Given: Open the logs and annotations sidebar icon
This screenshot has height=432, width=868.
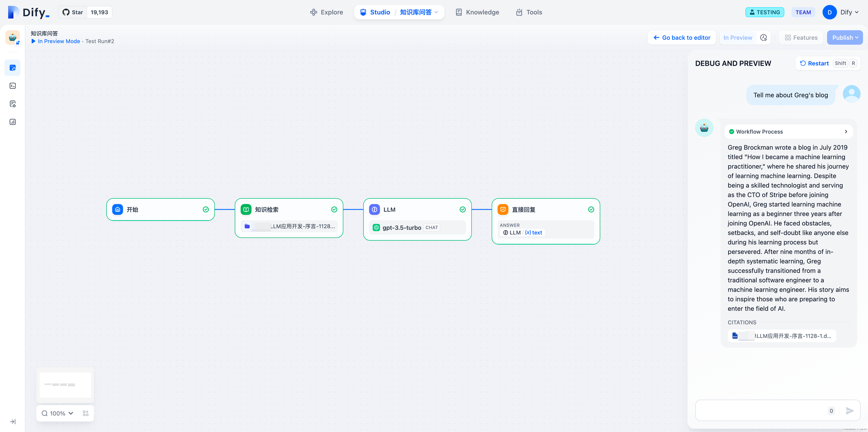Looking at the screenshot, I should click(12, 104).
